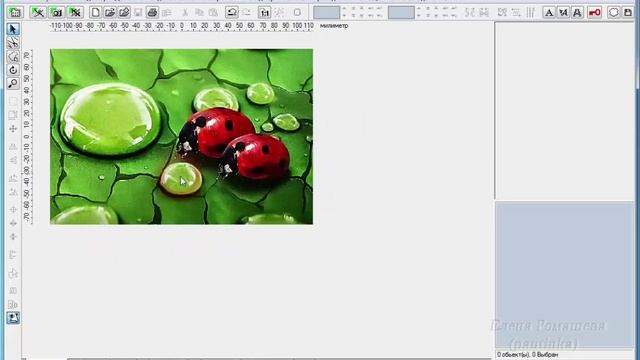Click the copy icon in top toolbar
This screenshot has height=360, width=640.
[x=199, y=13]
